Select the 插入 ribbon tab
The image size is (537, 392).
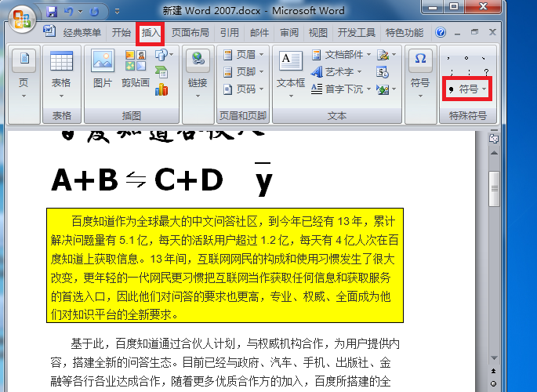pyautogui.click(x=151, y=33)
